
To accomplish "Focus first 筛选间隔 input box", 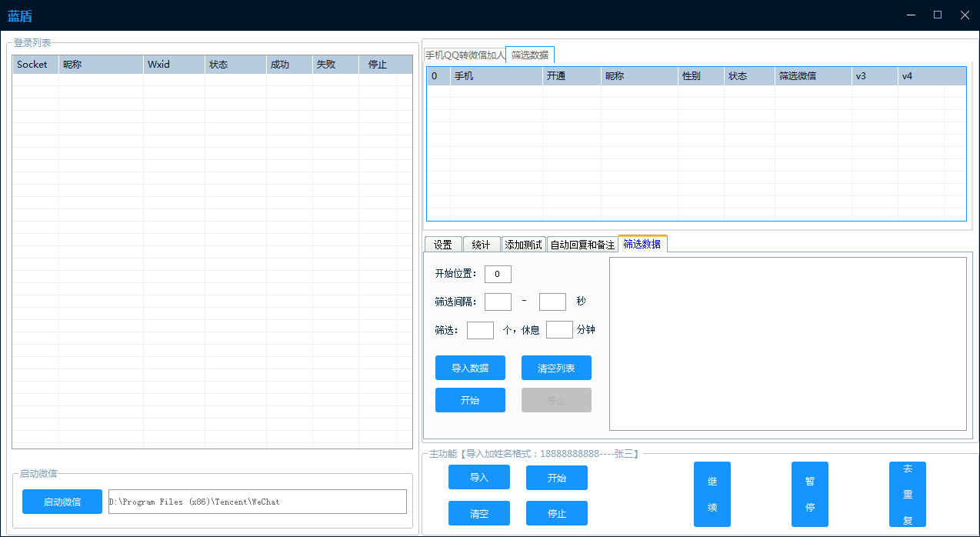I will pos(498,302).
